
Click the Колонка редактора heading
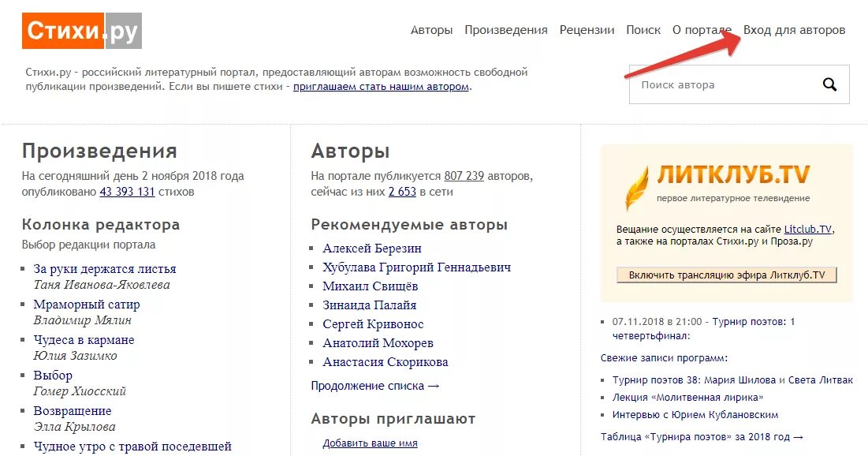[x=101, y=224]
